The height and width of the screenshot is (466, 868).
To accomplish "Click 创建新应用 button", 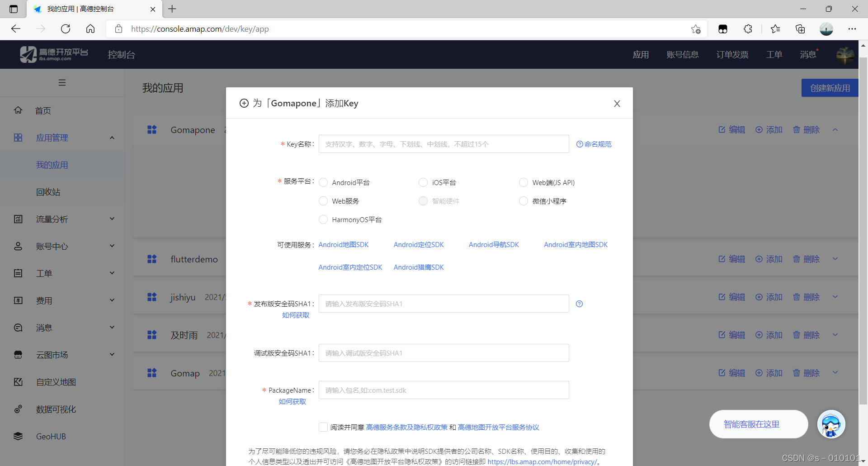I will point(830,88).
